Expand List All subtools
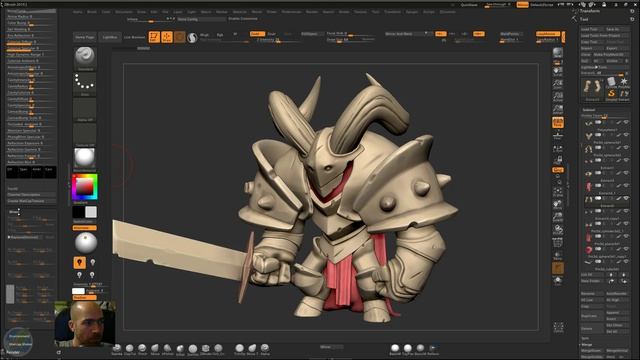The height and width of the screenshot is (360, 640). (x=592, y=275)
